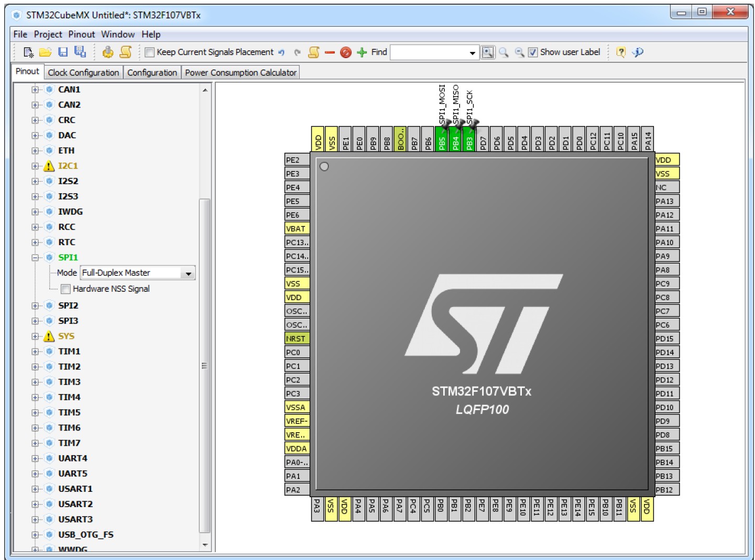Toggle Keep Current Signals Placement checkbox
Screen dimensions: 755x560
(150, 52)
